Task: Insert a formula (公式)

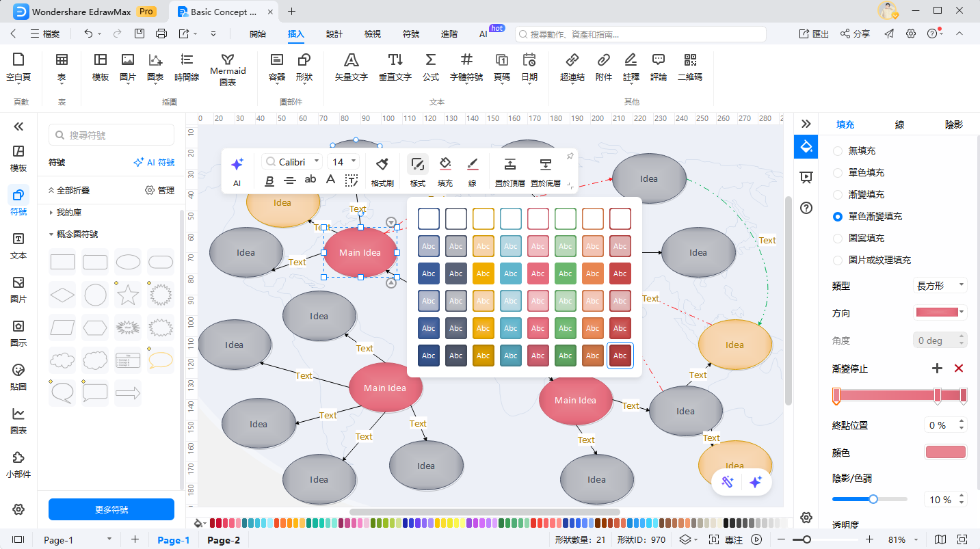Action: click(430, 67)
